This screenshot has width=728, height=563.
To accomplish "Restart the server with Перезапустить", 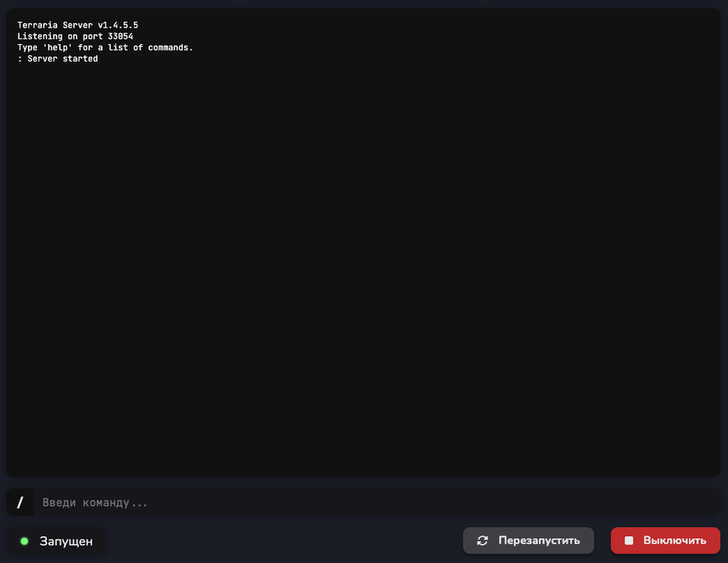I will [528, 540].
